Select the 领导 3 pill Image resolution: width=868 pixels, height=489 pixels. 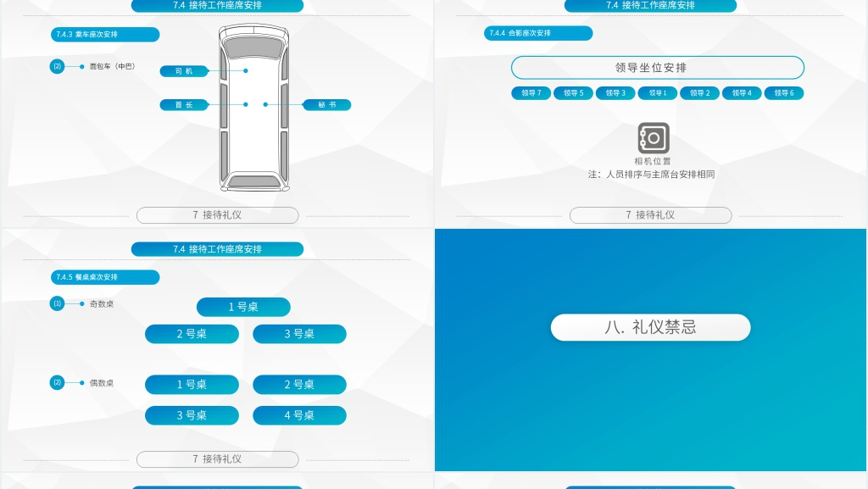[x=615, y=93]
